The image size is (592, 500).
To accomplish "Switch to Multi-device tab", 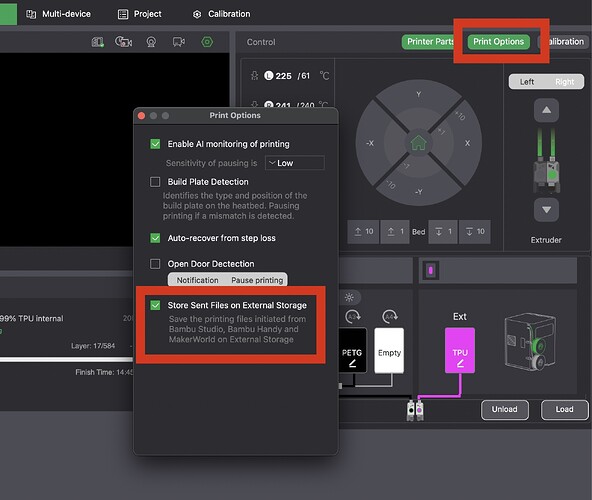I will coord(58,14).
